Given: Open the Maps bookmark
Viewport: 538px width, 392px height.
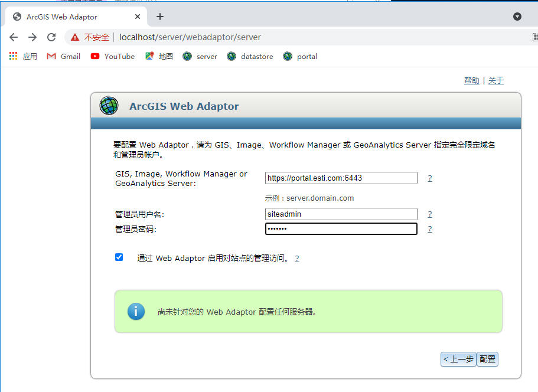Looking at the screenshot, I should pos(159,56).
